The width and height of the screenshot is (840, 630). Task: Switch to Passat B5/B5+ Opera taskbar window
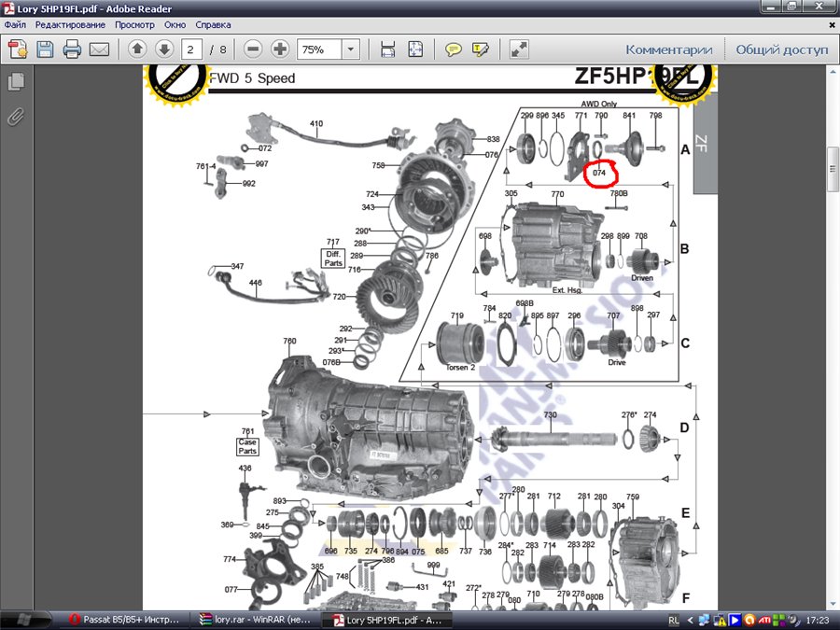[125, 620]
